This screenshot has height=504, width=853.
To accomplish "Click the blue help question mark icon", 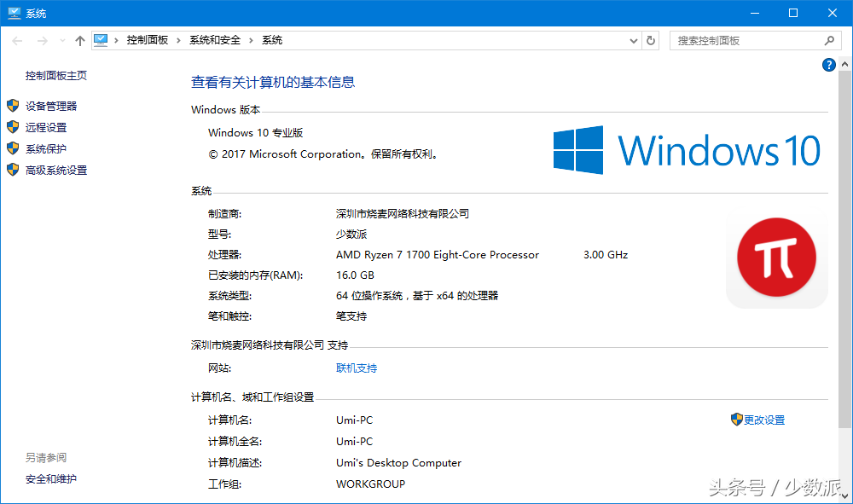I will (828, 66).
